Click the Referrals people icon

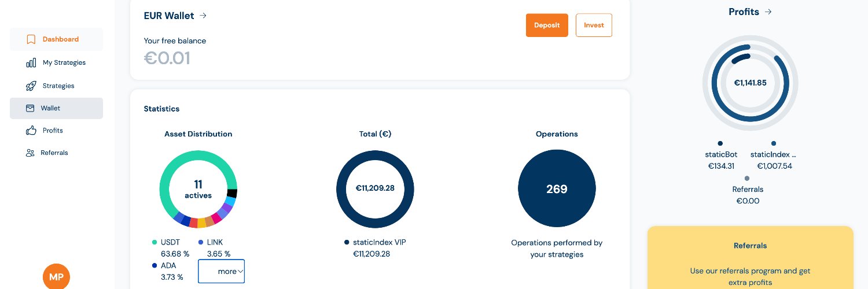pyautogui.click(x=31, y=153)
